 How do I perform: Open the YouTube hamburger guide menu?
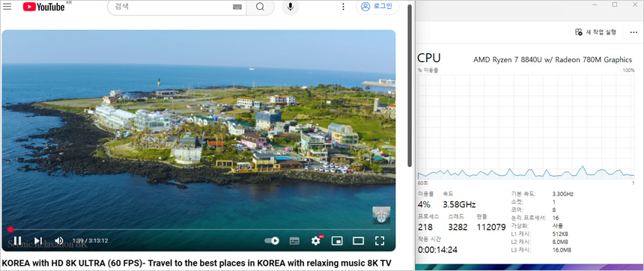coord(7,7)
